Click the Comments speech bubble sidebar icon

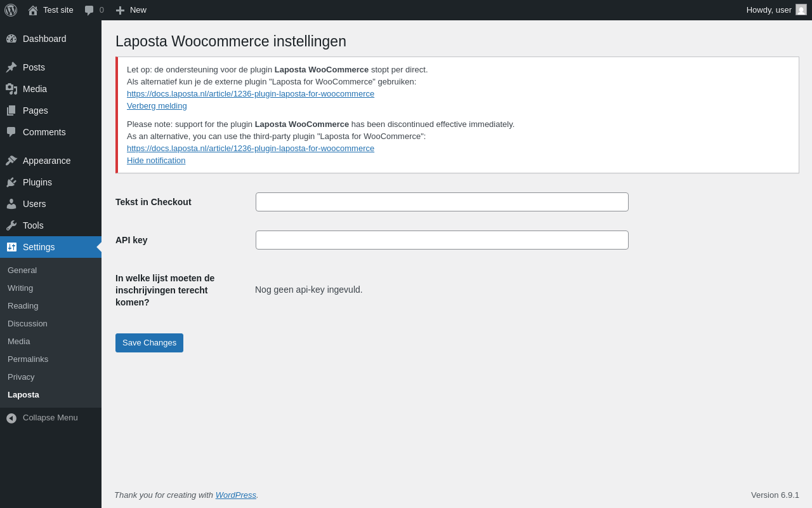click(11, 132)
